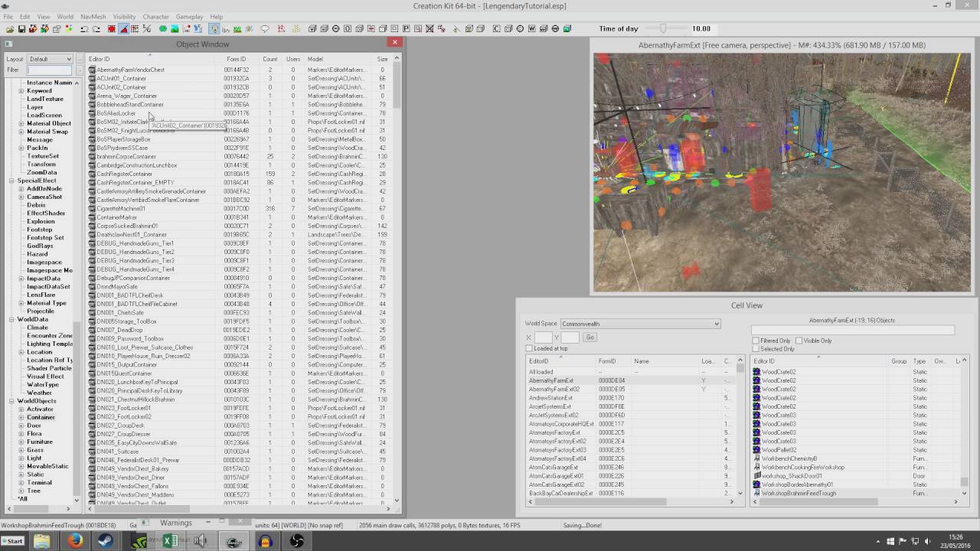Screen dimensions: 980x551
Task: Open OBS Studio from the taskbar
Action: [x=297, y=541]
